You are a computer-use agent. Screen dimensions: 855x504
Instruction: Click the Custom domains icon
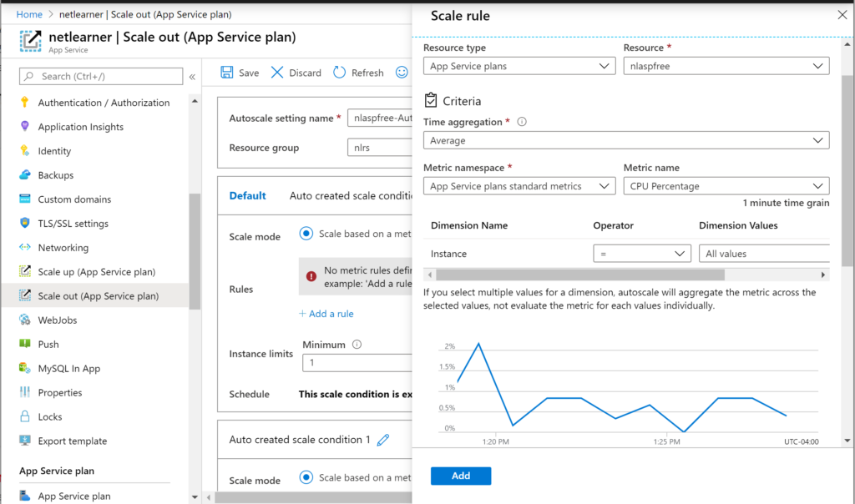(24, 199)
